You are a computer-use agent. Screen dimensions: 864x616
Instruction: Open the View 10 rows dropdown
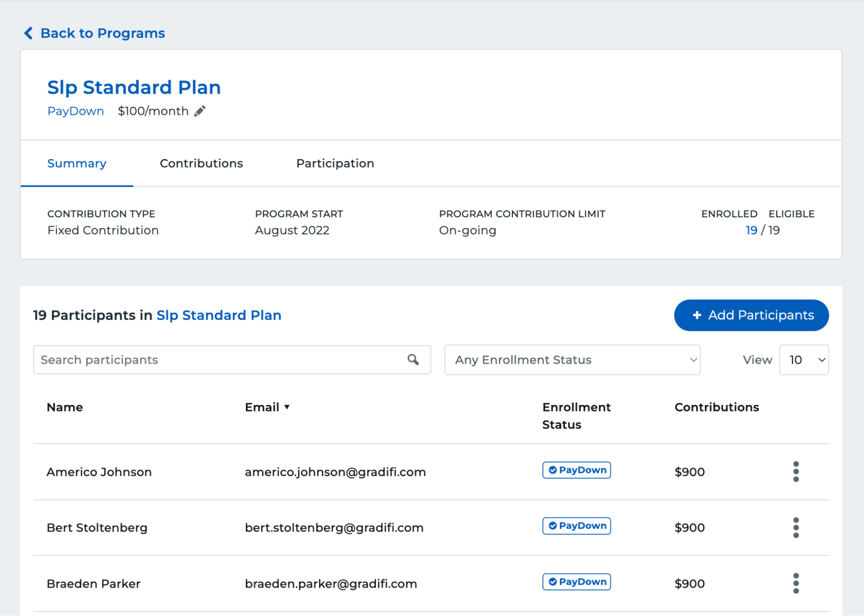804,360
